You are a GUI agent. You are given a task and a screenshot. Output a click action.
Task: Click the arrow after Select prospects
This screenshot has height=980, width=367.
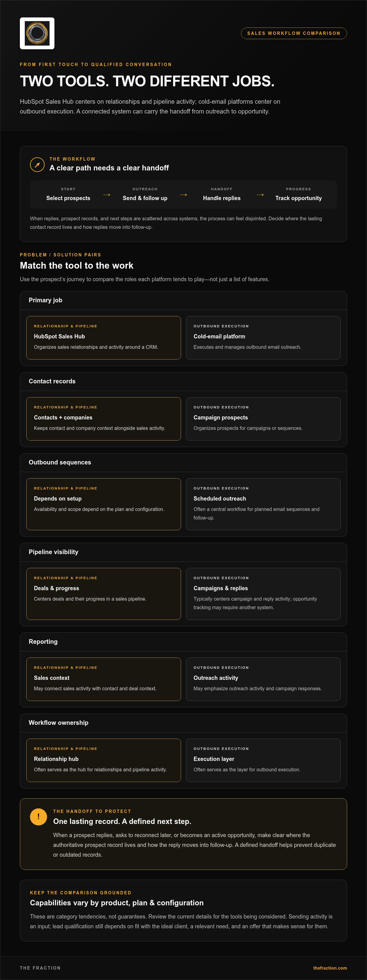[x=106, y=194]
